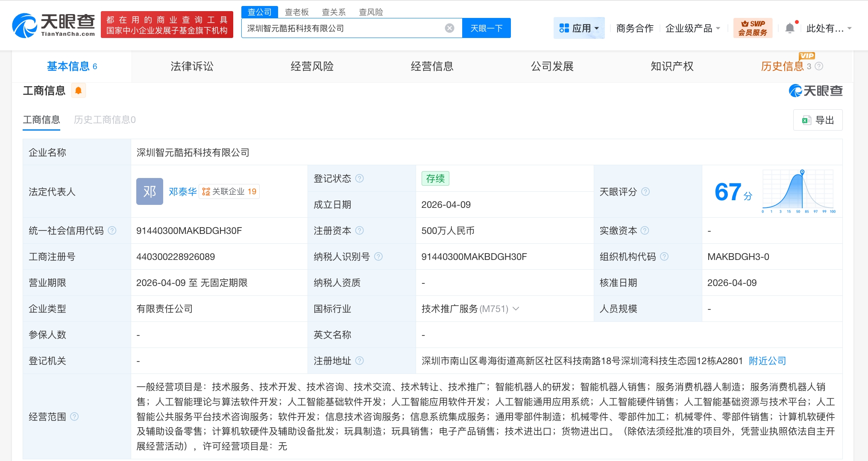Screen dimensions: 868x461
Task: Expand the 企业级产品 dropdown
Action: (x=692, y=27)
